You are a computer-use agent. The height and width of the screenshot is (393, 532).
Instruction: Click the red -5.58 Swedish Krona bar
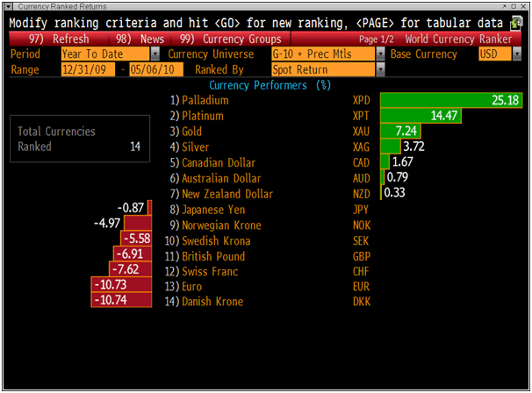point(136,239)
